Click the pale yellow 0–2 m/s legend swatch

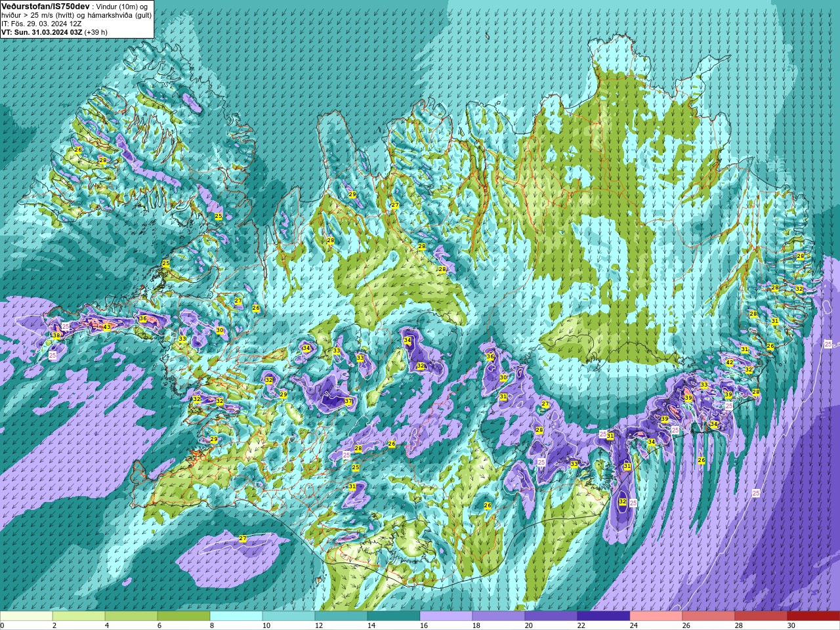[x=26, y=616]
